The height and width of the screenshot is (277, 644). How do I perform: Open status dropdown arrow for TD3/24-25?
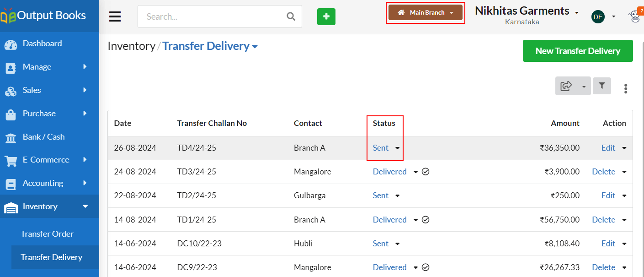tap(415, 172)
